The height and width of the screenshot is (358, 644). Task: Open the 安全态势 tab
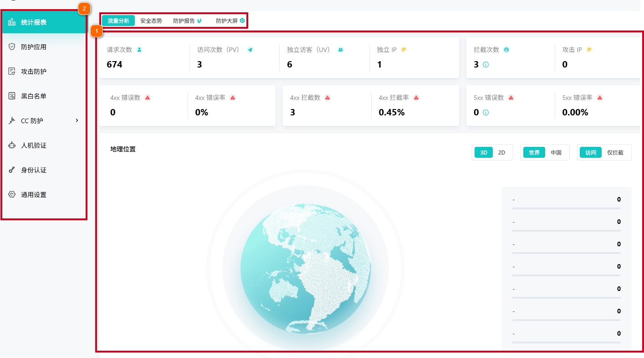pyautogui.click(x=151, y=21)
